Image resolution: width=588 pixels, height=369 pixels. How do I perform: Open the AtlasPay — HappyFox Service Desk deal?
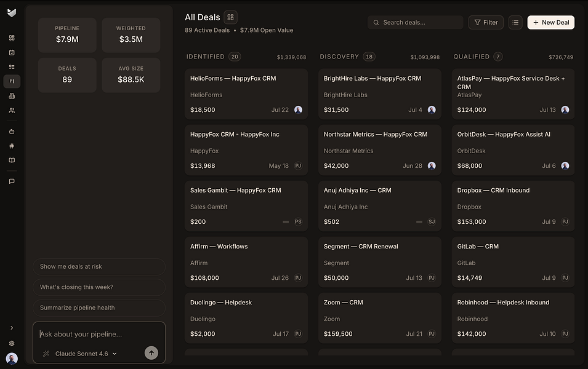click(513, 94)
